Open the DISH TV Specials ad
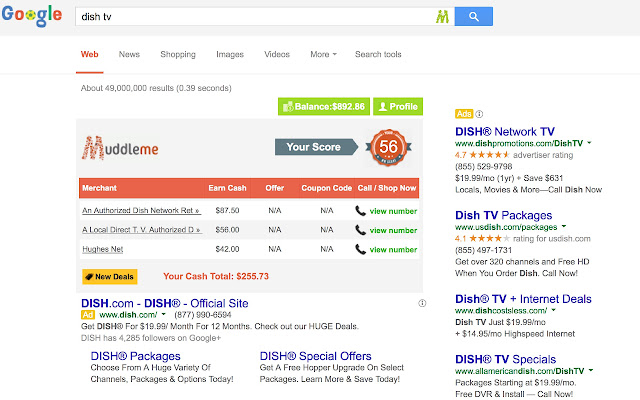 pyautogui.click(x=506, y=359)
